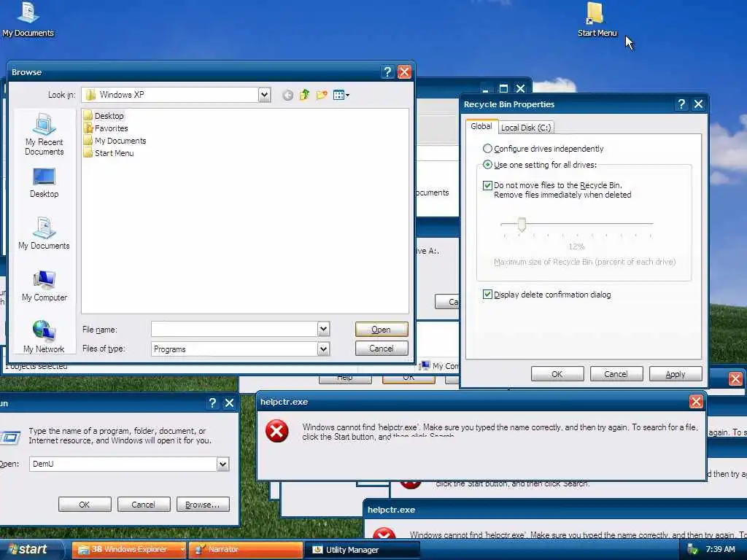
Task: Click the Run dialog program icon
Action: tap(9, 437)
